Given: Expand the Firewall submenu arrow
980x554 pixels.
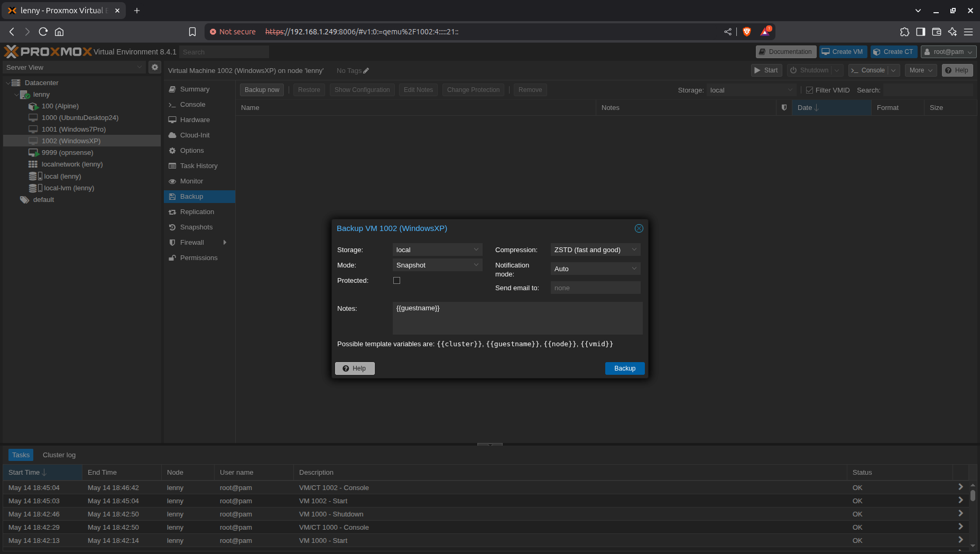Looking at the screenshot, I should [225, 243].
